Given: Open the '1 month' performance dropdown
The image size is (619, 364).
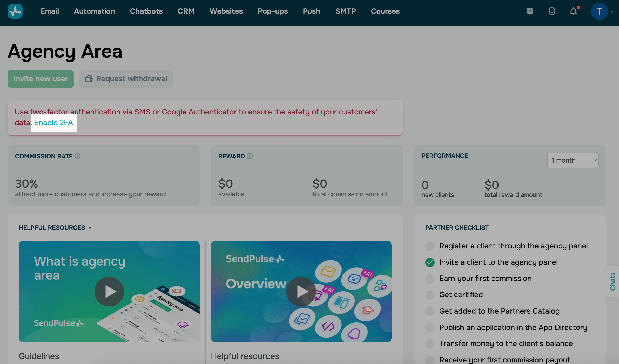Looking at the screenshot, I should pyautogui.click(x=573, y=160).
